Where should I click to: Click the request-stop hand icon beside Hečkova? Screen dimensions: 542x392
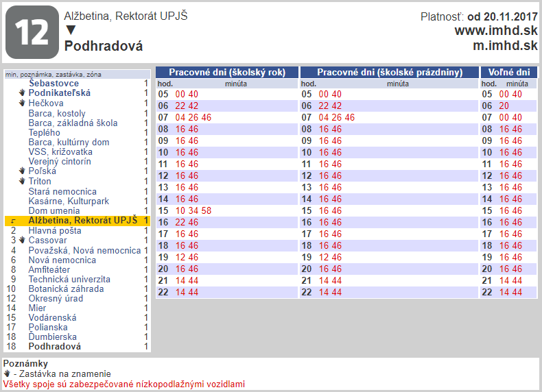coord(23,103)
